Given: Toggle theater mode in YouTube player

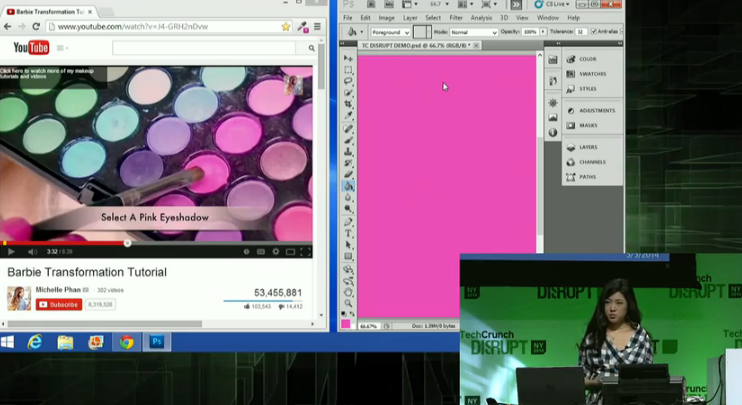Looking at the screenshot, I should [290, 252].
